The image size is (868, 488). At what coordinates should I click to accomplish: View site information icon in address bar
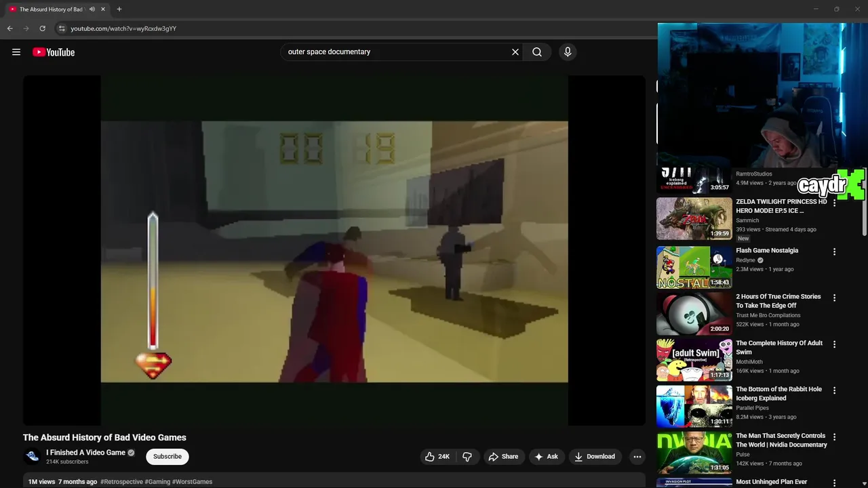62,28
